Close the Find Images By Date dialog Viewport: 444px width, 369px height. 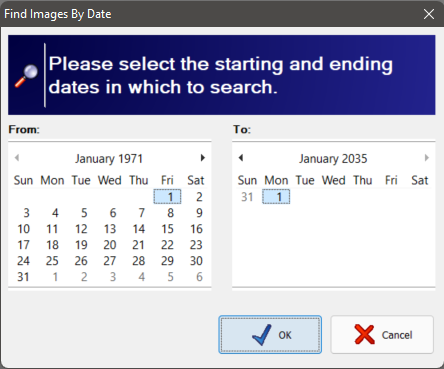(x=429, y=14)
